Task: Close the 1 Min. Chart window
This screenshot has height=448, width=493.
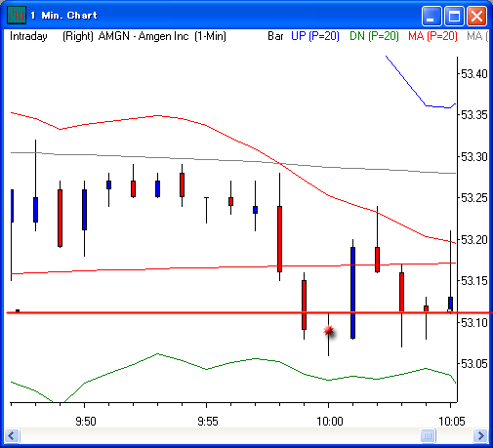Action: pyautogui.click(x=476, y=16)
